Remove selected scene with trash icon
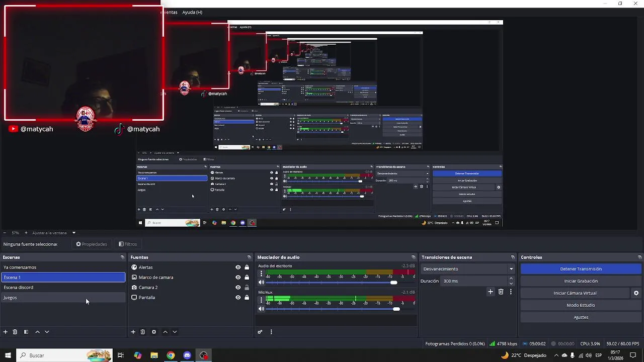The width and height of the screenshot is (644, 362). [x=15, y=332]
